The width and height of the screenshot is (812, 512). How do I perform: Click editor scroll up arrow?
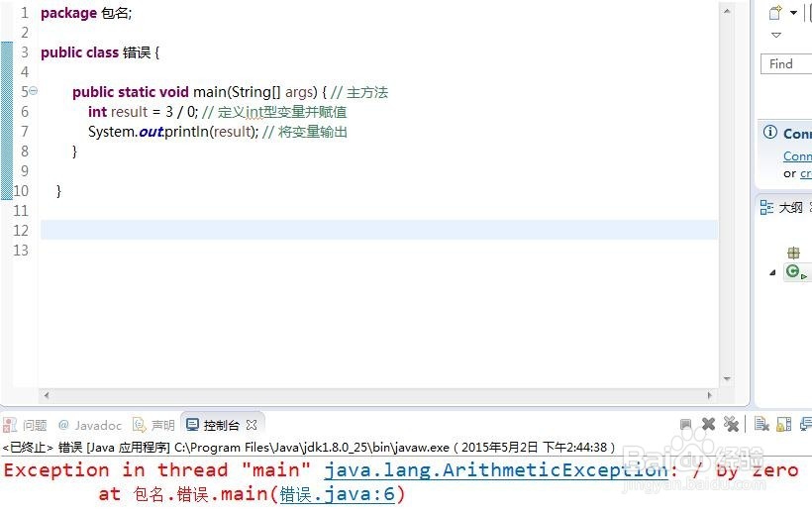pos(727,11)
